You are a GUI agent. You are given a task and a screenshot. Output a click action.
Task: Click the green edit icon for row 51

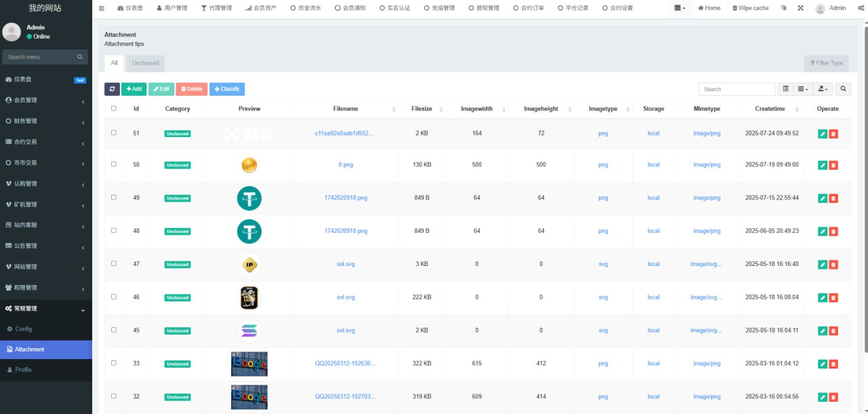click(x=823, y=134)
